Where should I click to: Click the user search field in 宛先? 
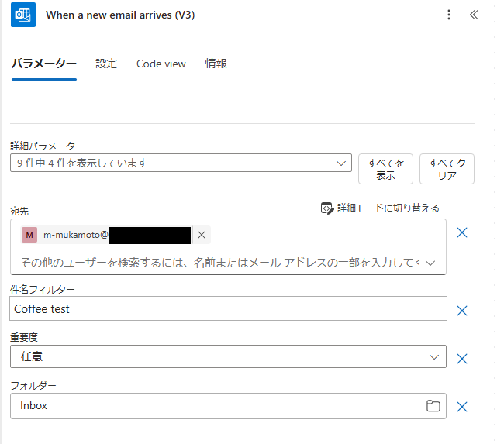(x=220, y=263)
